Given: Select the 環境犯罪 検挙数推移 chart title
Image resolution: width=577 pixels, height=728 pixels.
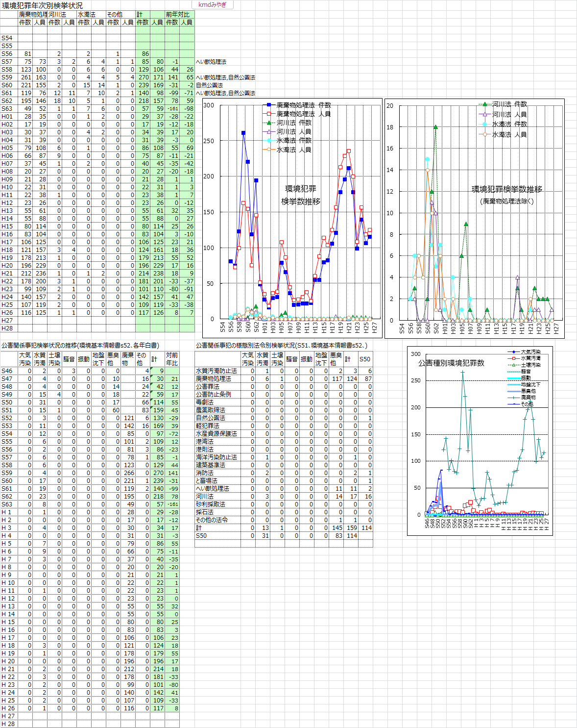Looking at the screenshot, I should (301, 195).
